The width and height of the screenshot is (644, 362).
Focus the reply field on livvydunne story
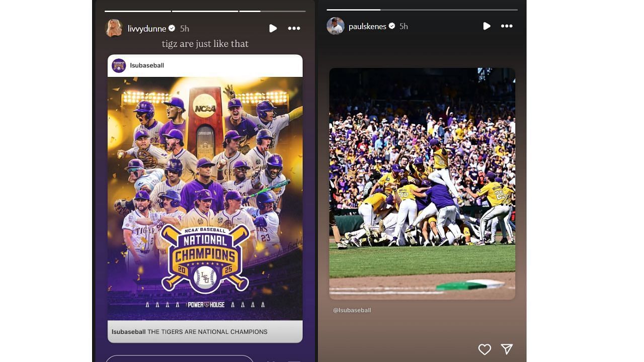tap(180, 358)
